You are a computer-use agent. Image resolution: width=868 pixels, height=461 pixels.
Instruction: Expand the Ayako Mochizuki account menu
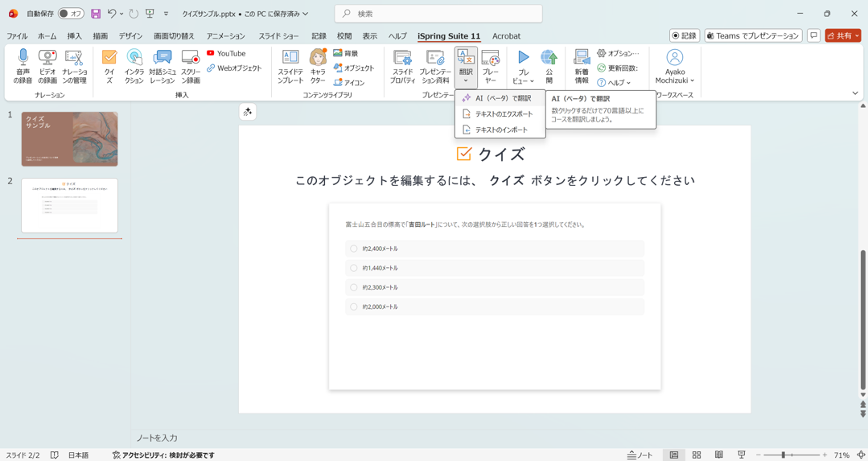674,67
